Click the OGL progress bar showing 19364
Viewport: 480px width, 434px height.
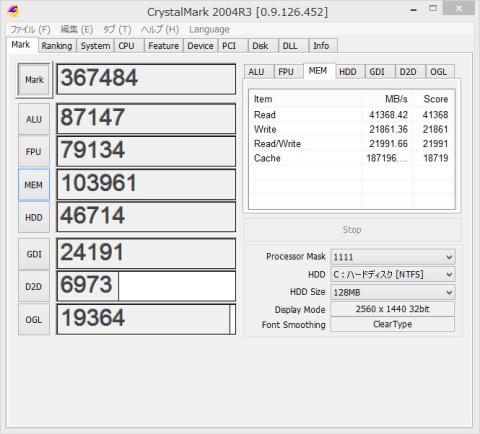coord(146,319)
